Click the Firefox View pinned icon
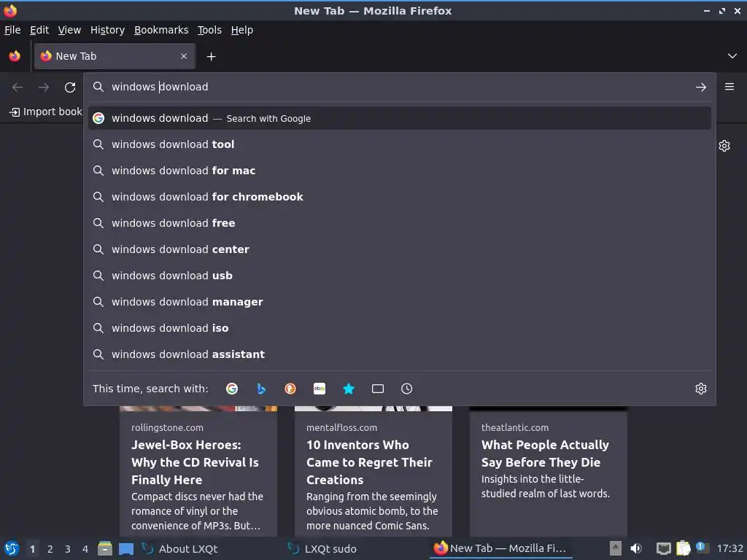The width and height of the screenshot is (747, 560). pos(15,56)
